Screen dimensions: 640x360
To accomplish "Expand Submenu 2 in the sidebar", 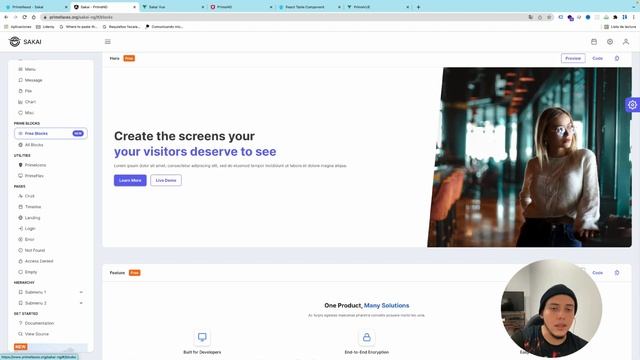I will (51, 303).
